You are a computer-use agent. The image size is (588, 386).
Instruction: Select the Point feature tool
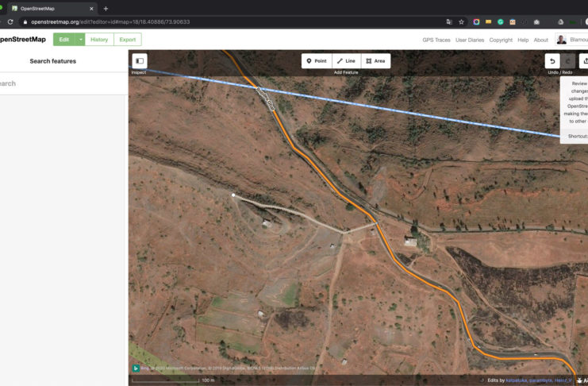coord(317,61)
